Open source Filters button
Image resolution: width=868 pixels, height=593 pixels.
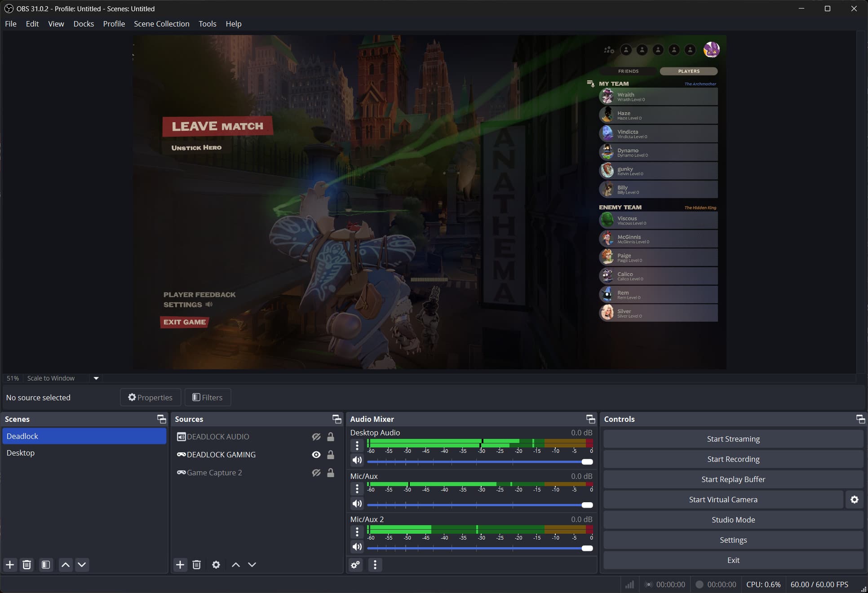208,398
